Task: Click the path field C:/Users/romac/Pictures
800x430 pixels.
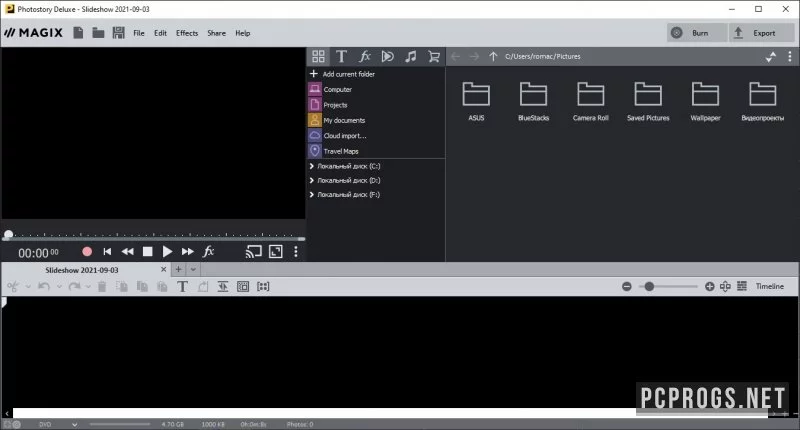Action: point(543,57)
